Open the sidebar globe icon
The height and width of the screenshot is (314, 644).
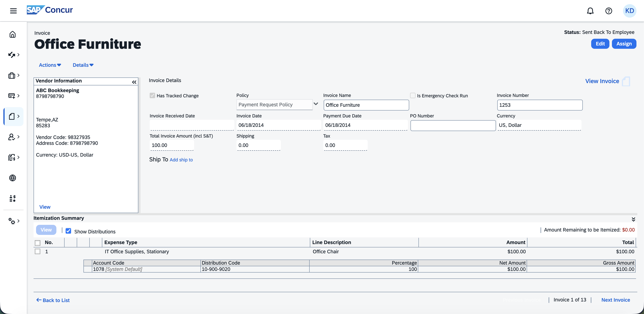pos(13,178)
